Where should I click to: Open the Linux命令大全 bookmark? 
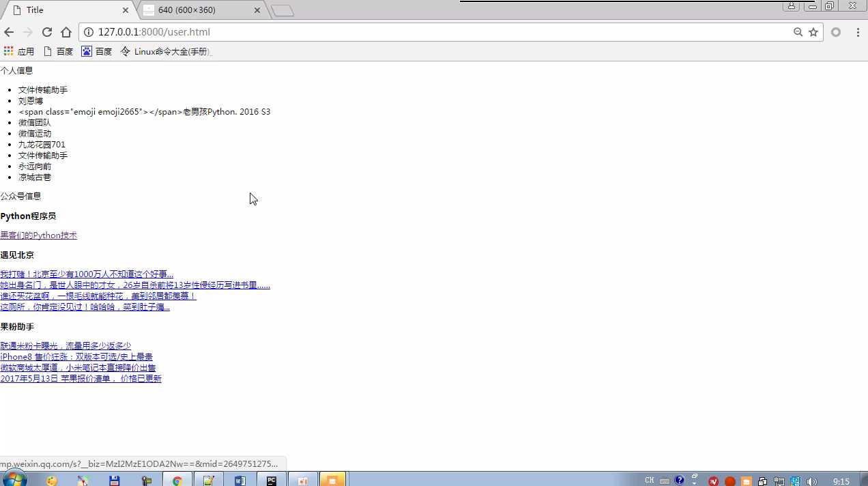click(x=166, y=51)
